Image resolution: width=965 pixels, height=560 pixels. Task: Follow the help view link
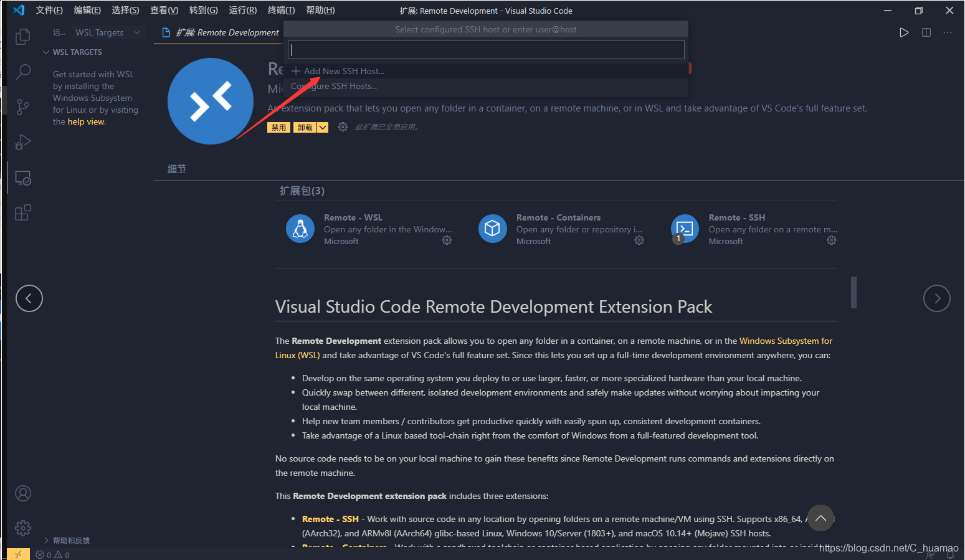(x=86, y=122)
